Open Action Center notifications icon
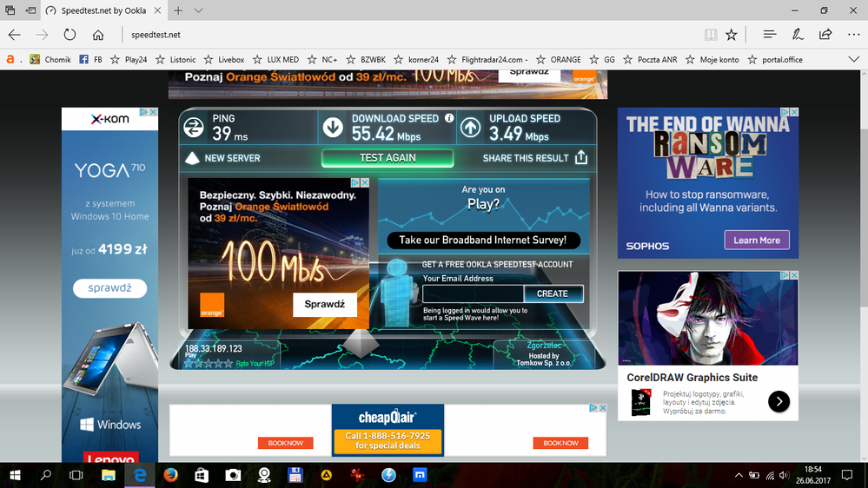868x488 pixels. coord(847,475)
